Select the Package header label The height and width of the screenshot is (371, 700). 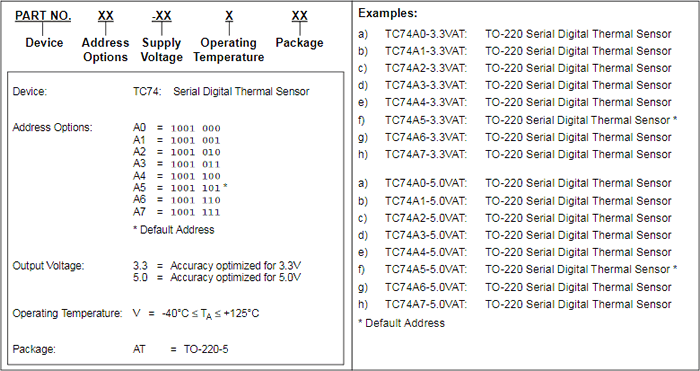[x=300, y=43]
